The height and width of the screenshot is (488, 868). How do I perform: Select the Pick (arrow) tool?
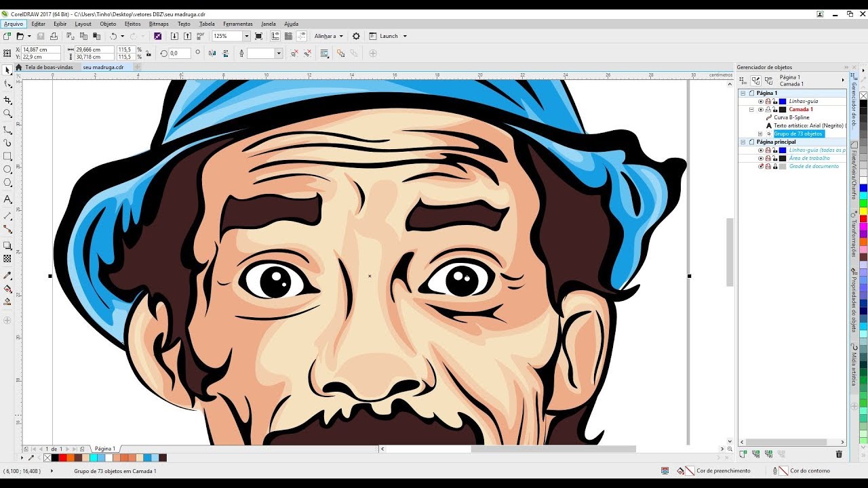(7, 70)
